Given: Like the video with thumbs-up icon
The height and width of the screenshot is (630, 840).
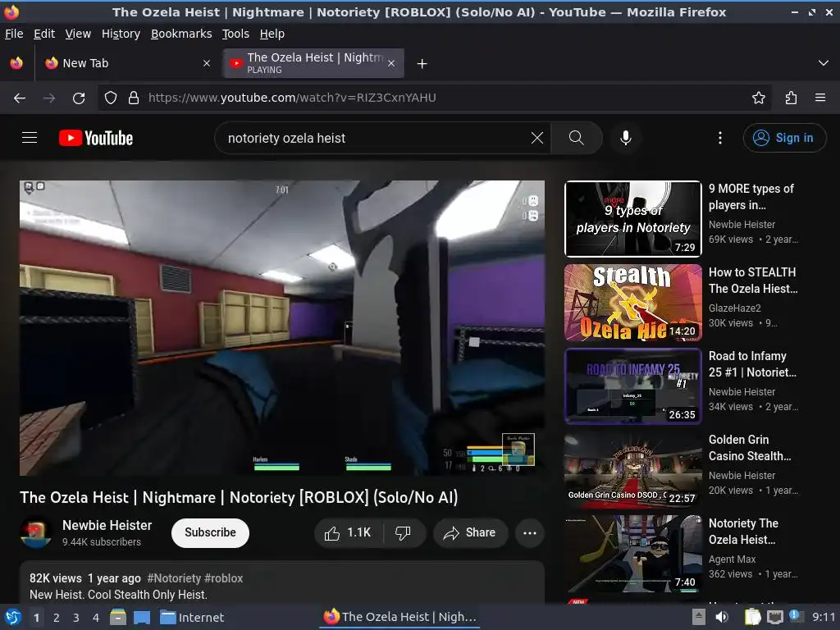Looking at the screenshot, I should 348,533.
